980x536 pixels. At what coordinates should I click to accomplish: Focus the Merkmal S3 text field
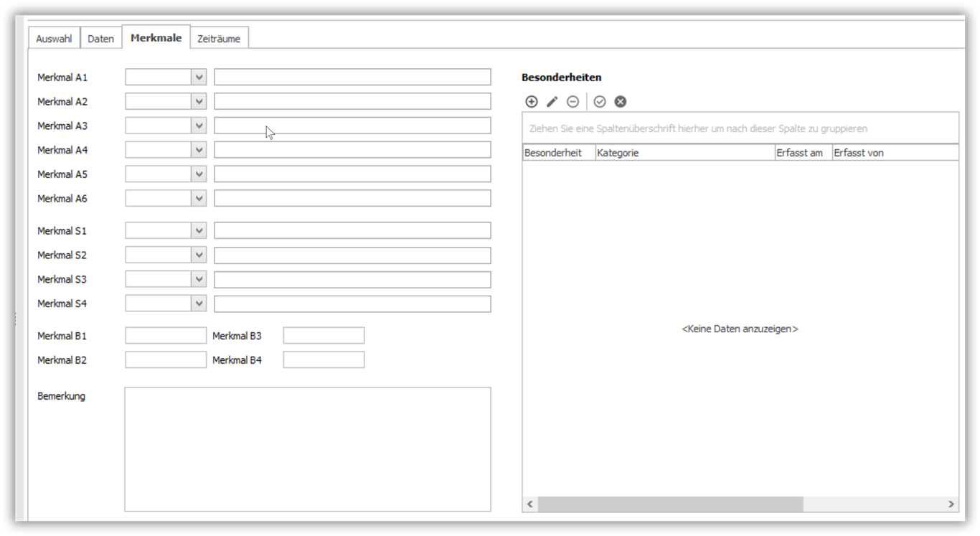(x=352, y=279)
